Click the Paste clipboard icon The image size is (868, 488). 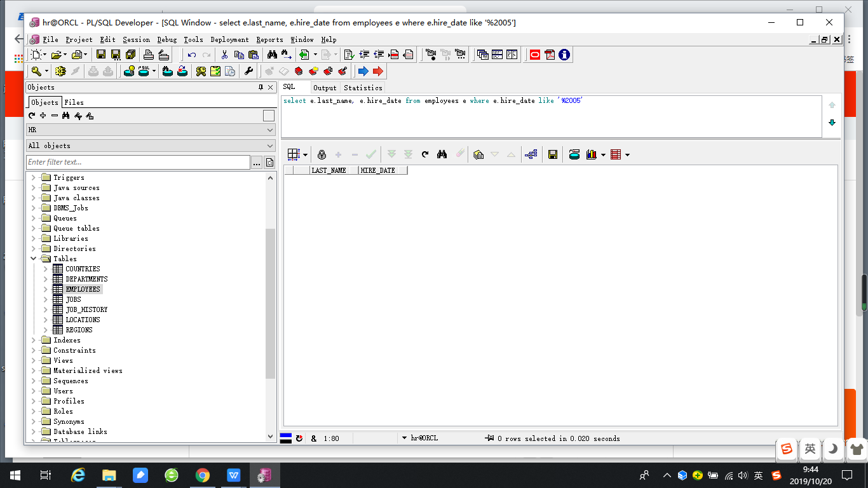[x=254, y=55]
